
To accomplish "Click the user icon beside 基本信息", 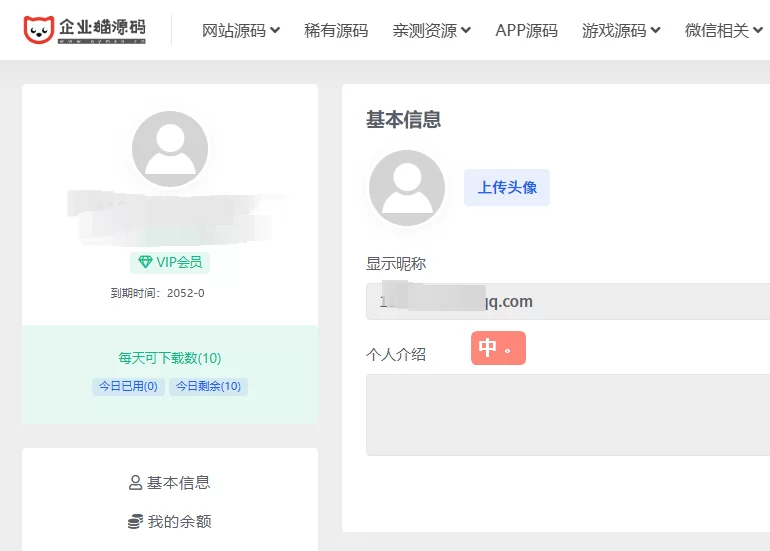I will 136,482.
